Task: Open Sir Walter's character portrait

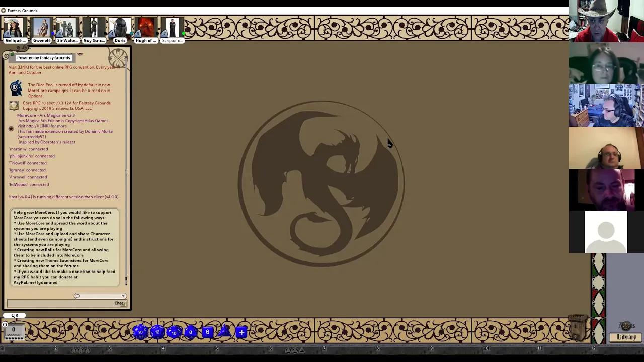Action: [x=67, y=28]
